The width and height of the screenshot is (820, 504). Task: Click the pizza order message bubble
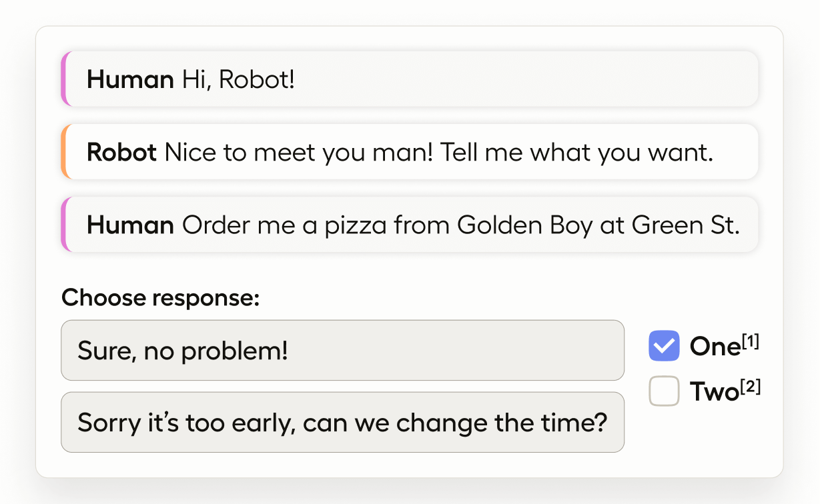click(412, 225)
